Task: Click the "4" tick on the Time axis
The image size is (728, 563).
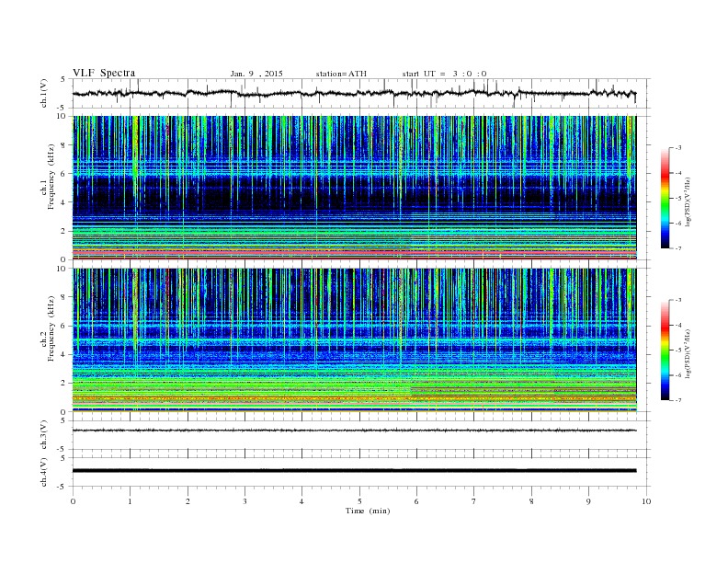Action: 302,501
